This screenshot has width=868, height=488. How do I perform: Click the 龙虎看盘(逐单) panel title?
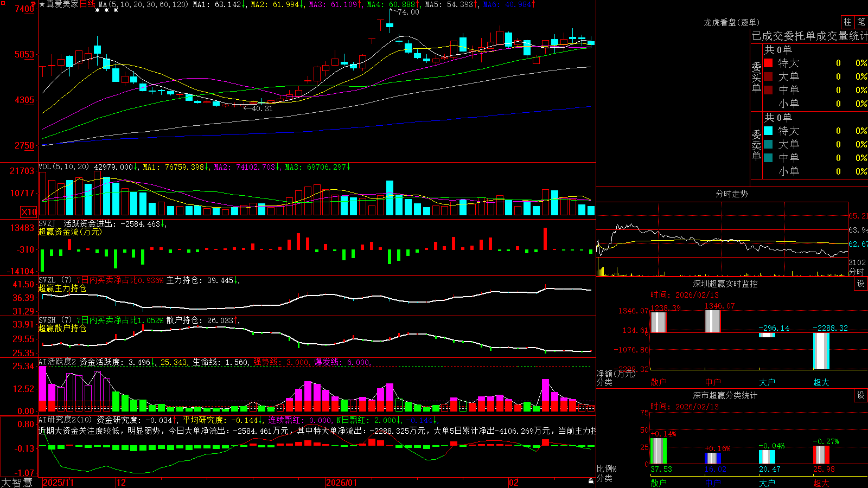coord(731,22)
